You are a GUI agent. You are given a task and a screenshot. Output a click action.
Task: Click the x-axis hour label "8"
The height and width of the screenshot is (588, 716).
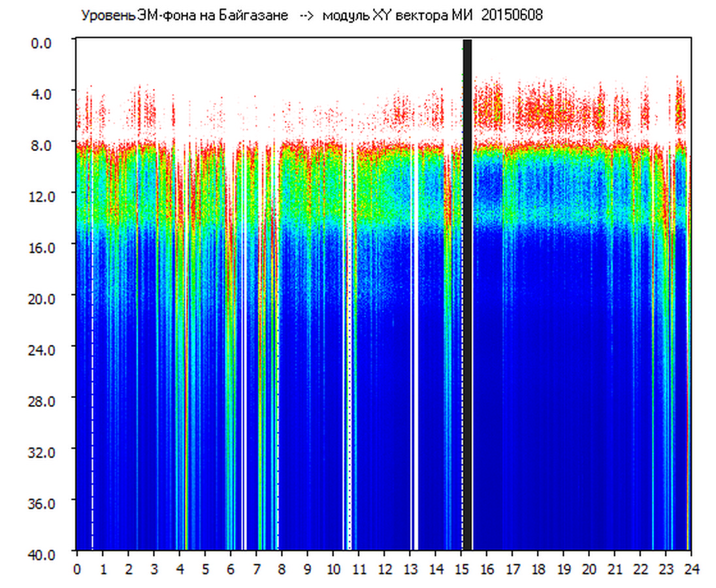tap(282, 569)
